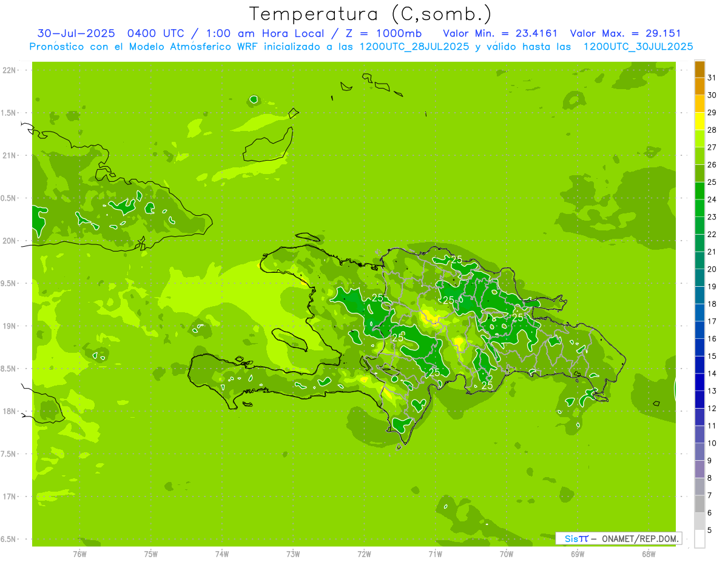Click the "71W" longitude axis label
The height and width of the screenshot is (562, 728).
point(435,554)
